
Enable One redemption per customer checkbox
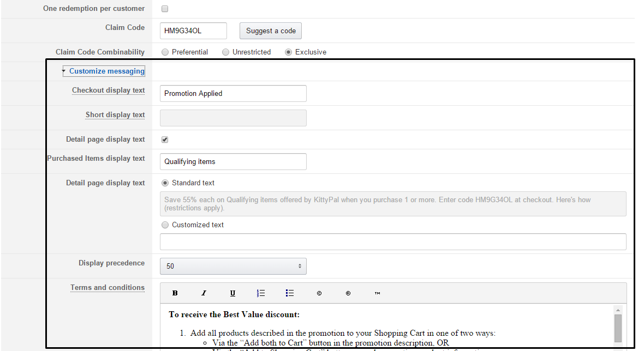[165, 9]
